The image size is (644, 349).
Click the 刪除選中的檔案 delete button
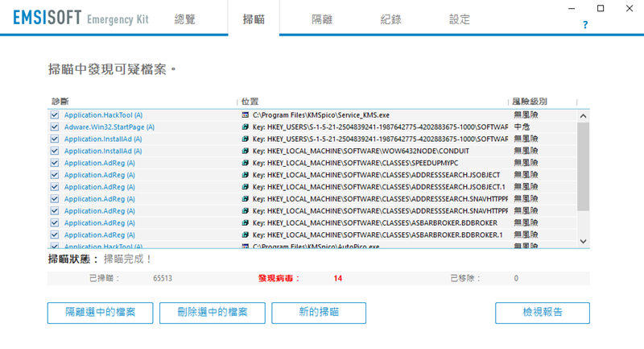213,313
